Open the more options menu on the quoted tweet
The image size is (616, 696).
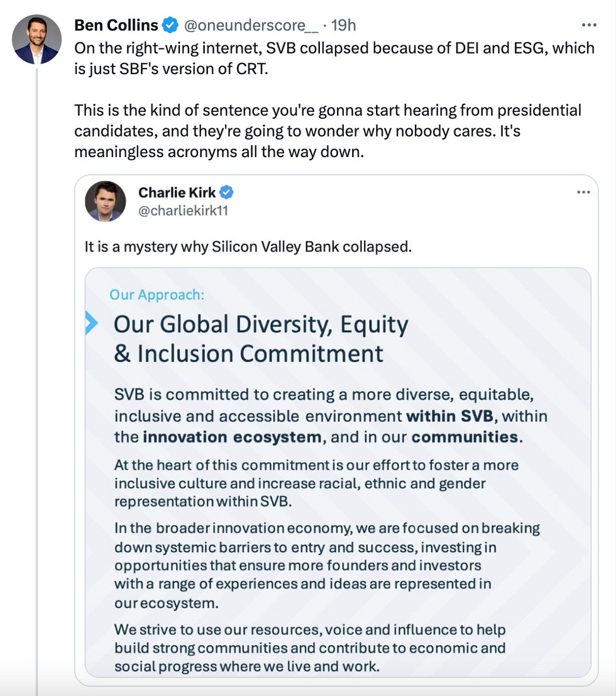pyautogui.click(x=584, y=192)
